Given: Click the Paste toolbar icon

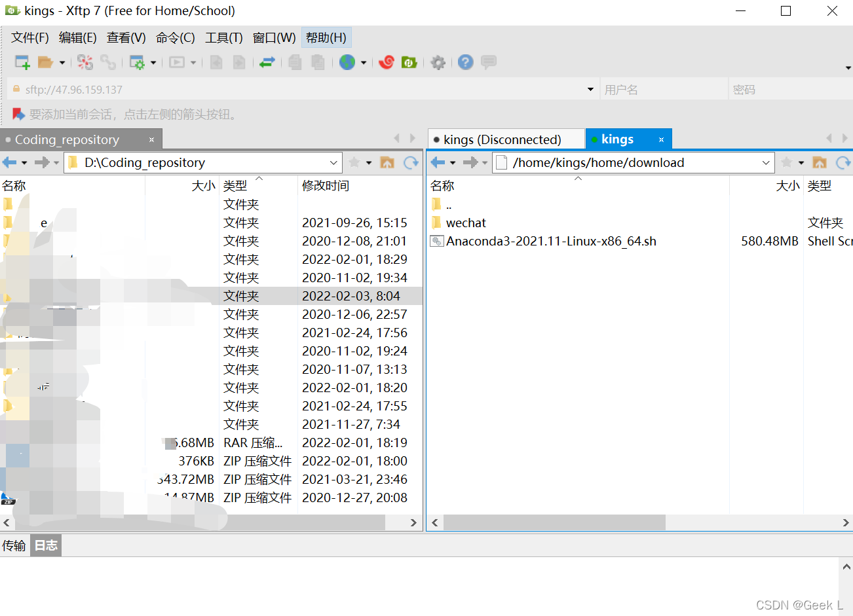Looking at the screenshot, I should pos(318,62).
